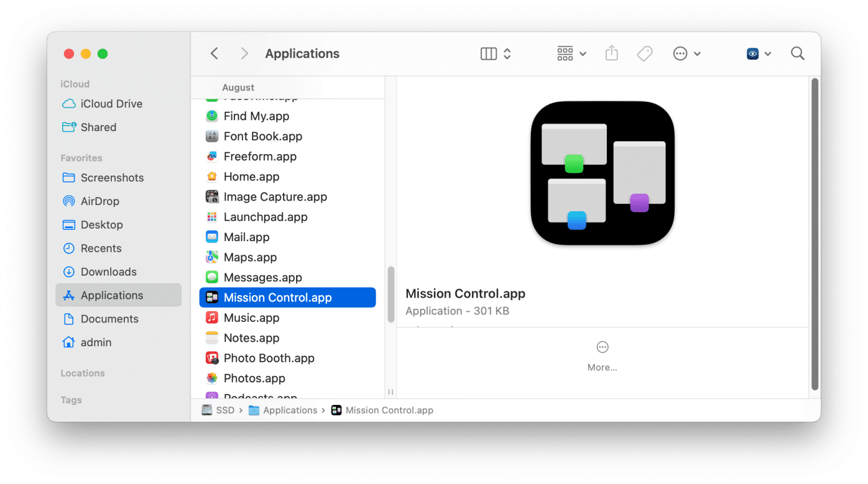Open iCloud Drive from the sidebar
868x484 pixels.
coord(111,103)
